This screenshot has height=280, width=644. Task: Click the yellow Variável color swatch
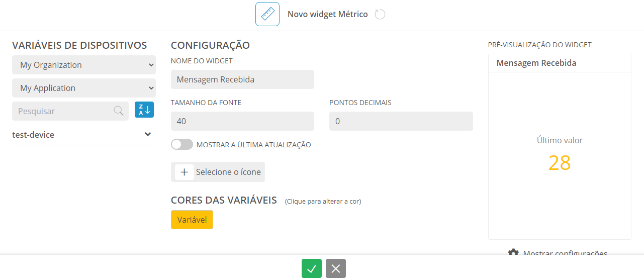pyautogui.click(x=192, y=220)
